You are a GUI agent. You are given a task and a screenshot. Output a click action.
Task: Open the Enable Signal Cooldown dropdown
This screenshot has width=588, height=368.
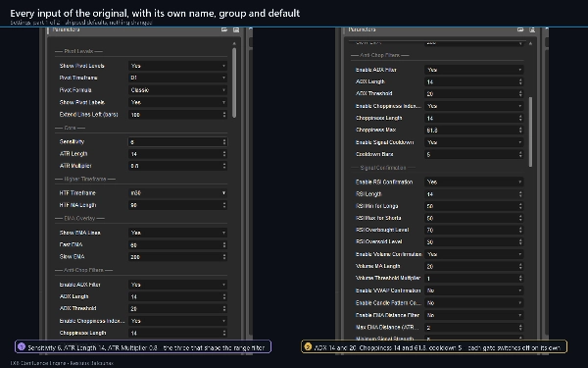pyautogui.click(x=474, y=142)
